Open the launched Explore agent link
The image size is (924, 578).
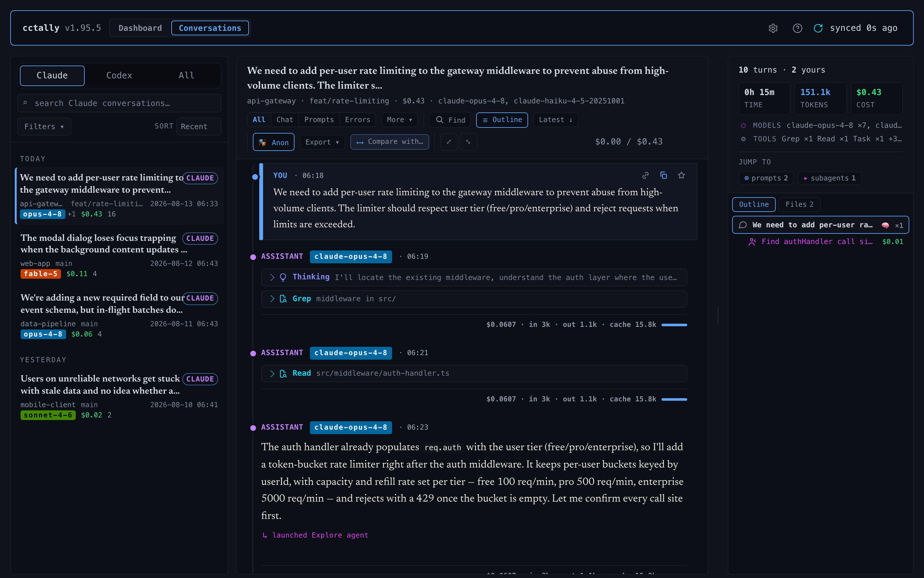316,535
